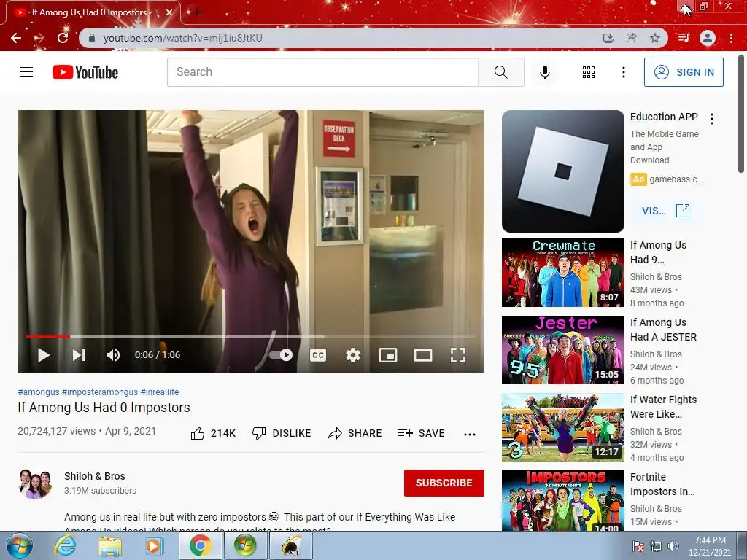The height and width of the screenshot is (560, 747).
Task: View site information lock icon
Action: (92, 38)
